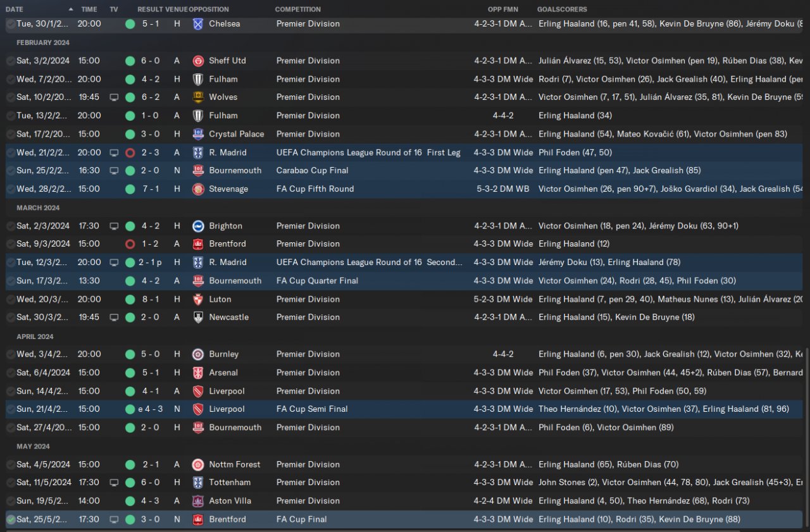Click the Burnley club badge
Image resolution: width=810 pixels, height=532 pixels.
point(198,354)
